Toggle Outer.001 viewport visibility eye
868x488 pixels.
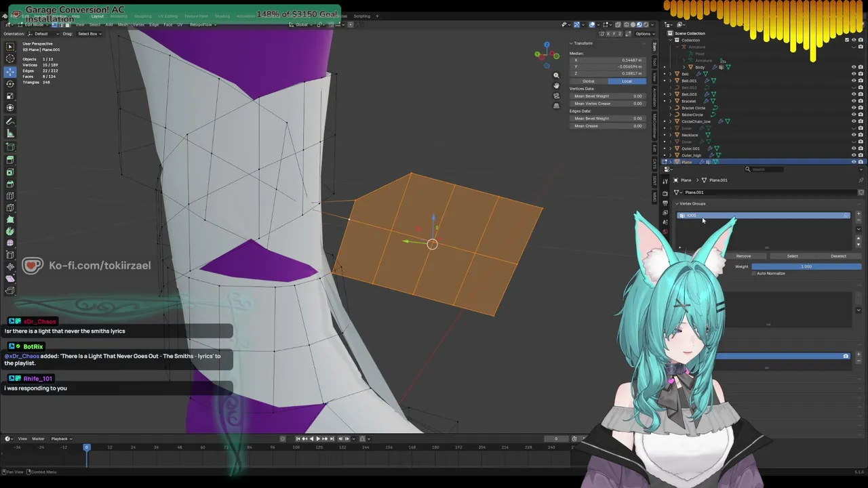tap(853, 148)
